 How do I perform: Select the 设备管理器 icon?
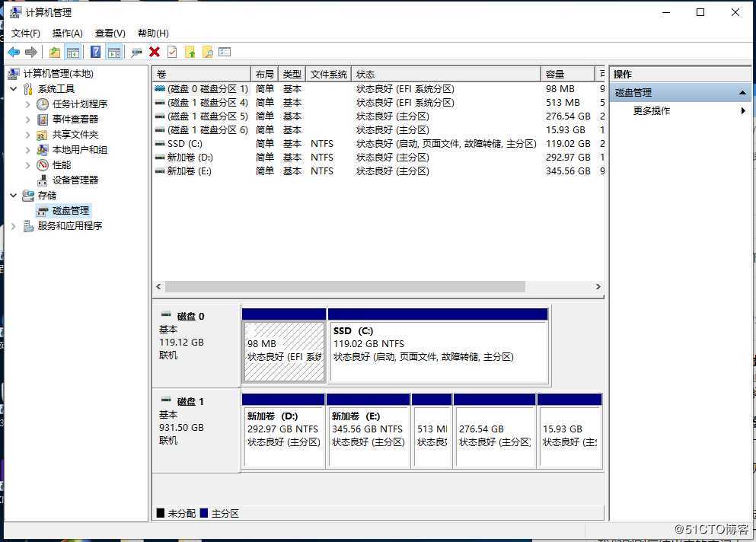[43, 180]
